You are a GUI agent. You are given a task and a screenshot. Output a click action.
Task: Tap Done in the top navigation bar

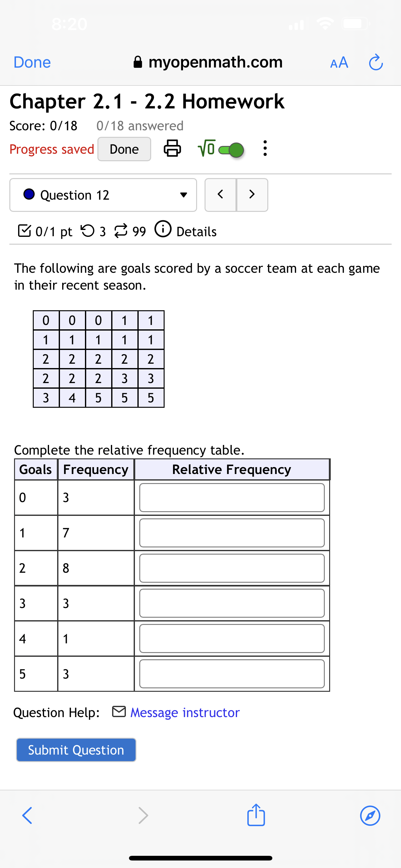[32, 62]
